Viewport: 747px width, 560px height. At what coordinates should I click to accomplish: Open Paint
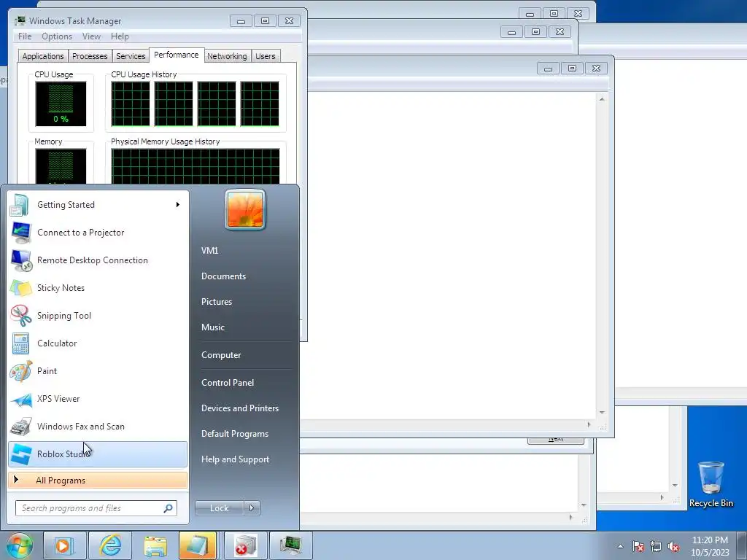click(x=98, y=371)
